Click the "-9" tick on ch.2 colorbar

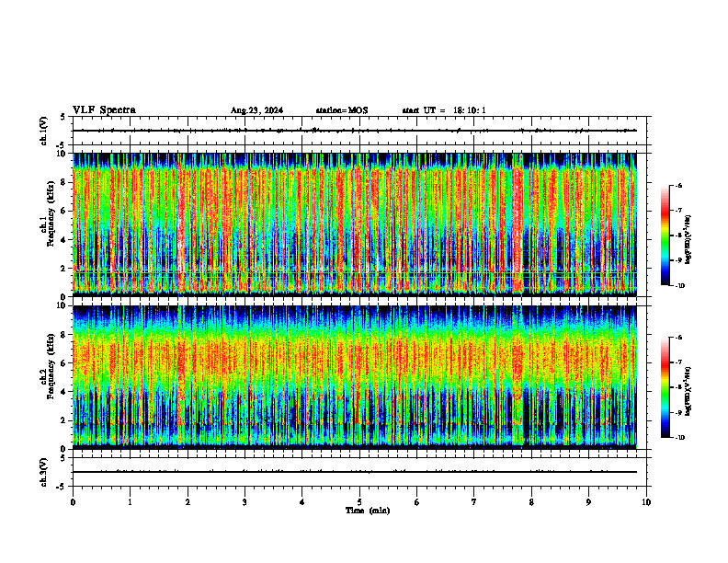click(x=678, y=412)
